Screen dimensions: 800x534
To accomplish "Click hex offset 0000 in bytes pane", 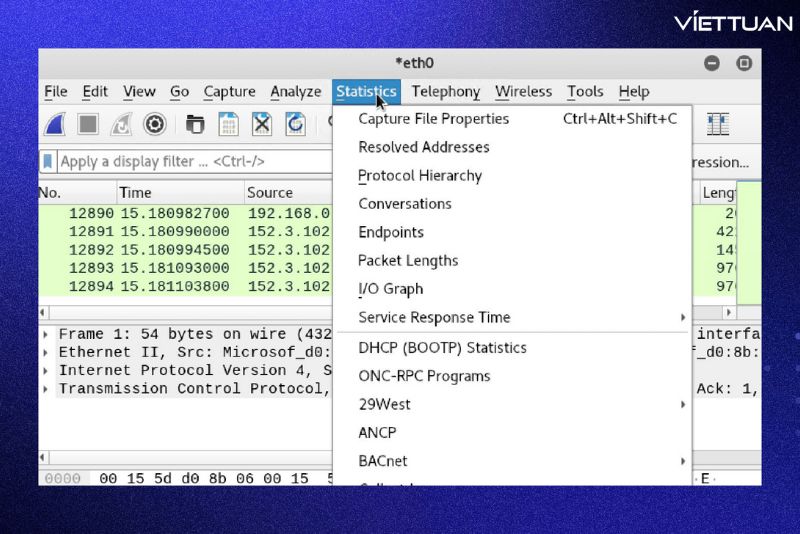I will (63, 478).
